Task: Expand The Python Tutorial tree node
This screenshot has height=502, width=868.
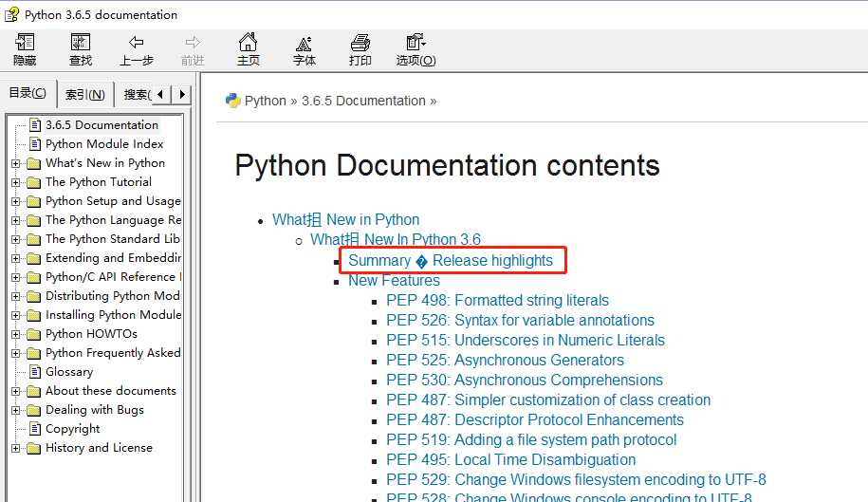Action: (15, 182)
